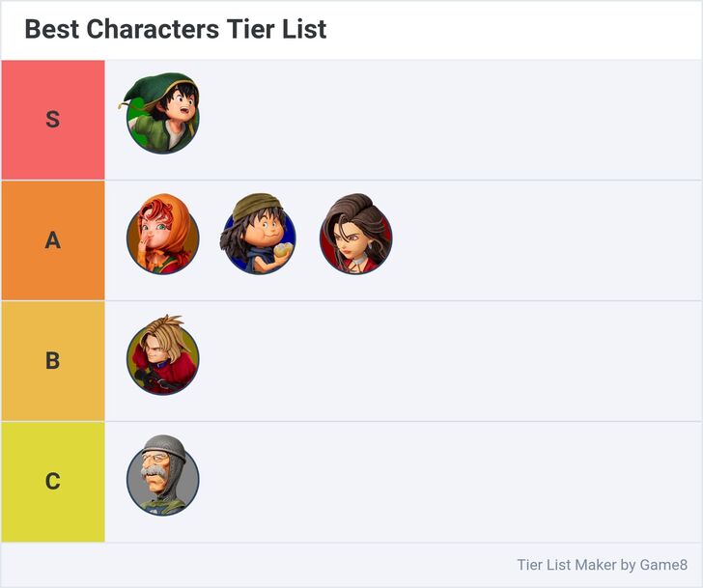The width and height of the screenshot is (703, 588).
Task: Pick the bandana boy holding a ball
Action: coord(259,238)
